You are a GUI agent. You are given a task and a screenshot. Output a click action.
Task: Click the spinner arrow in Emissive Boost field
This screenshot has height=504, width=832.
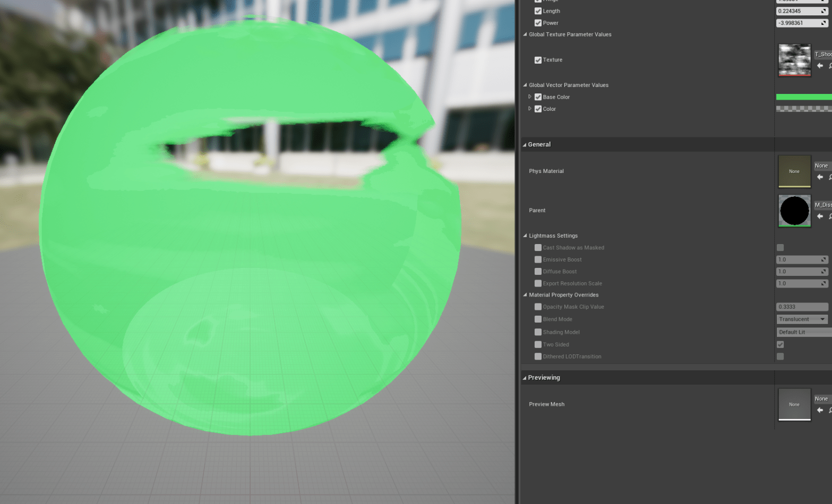pos(824,260)
